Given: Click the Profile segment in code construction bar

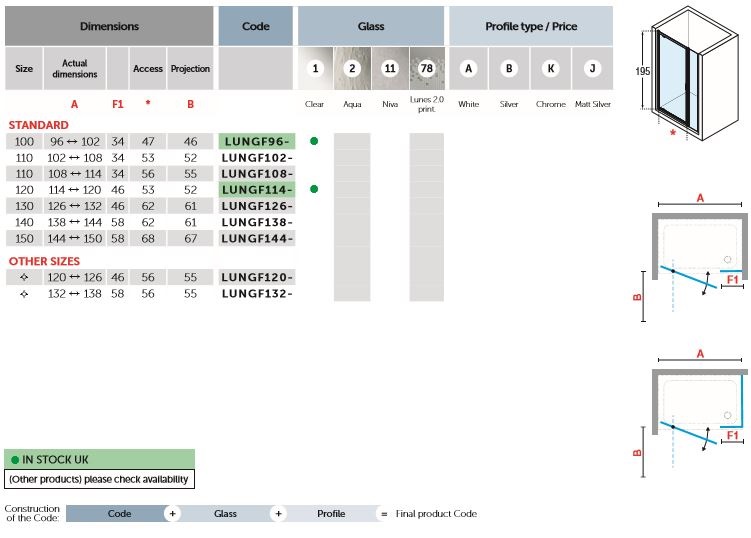Looking at the screenshot, I should tap(331, 514).
